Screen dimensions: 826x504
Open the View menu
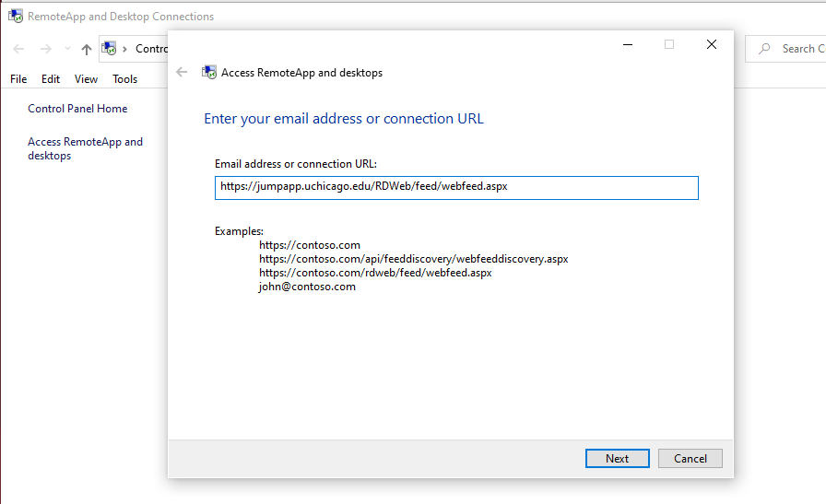[86, 79]
